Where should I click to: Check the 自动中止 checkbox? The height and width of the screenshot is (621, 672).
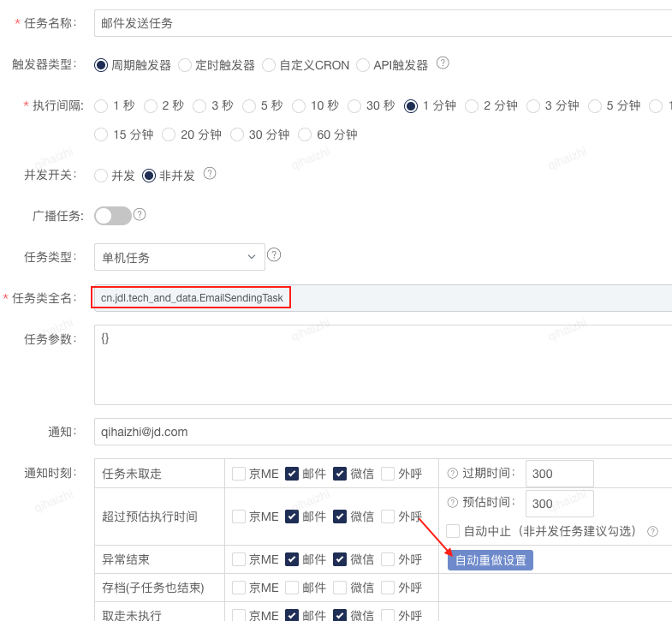click(x=453, y=531)
